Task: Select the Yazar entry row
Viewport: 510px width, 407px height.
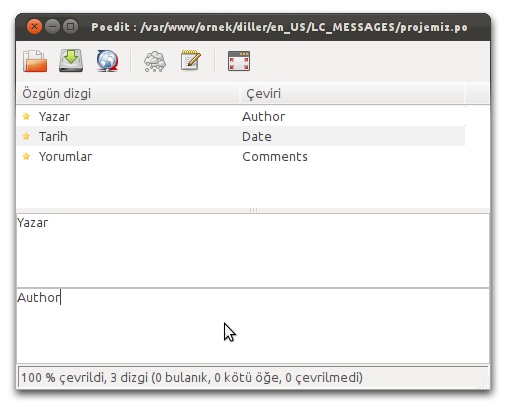Action: pos(241,116)
